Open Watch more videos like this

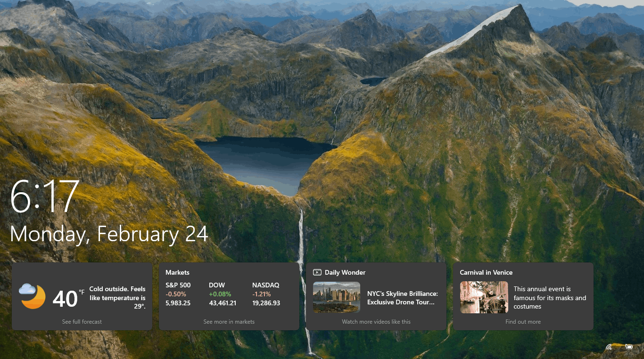[376, 322]
